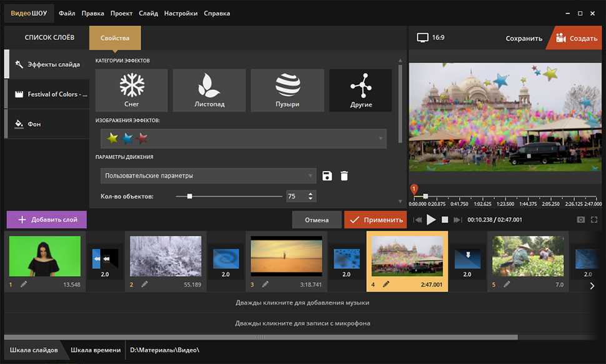Save motion parameters with floppy disk icon
This screenshot has width=606, height=364.
pyautogui.click(x=327, y=176)
